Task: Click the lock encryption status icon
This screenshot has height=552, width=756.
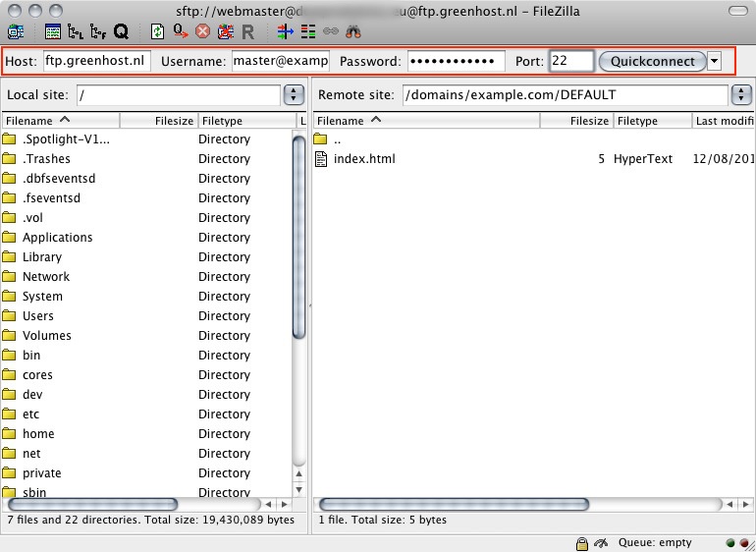Action: pyautogui.click(x=582, y=544)
